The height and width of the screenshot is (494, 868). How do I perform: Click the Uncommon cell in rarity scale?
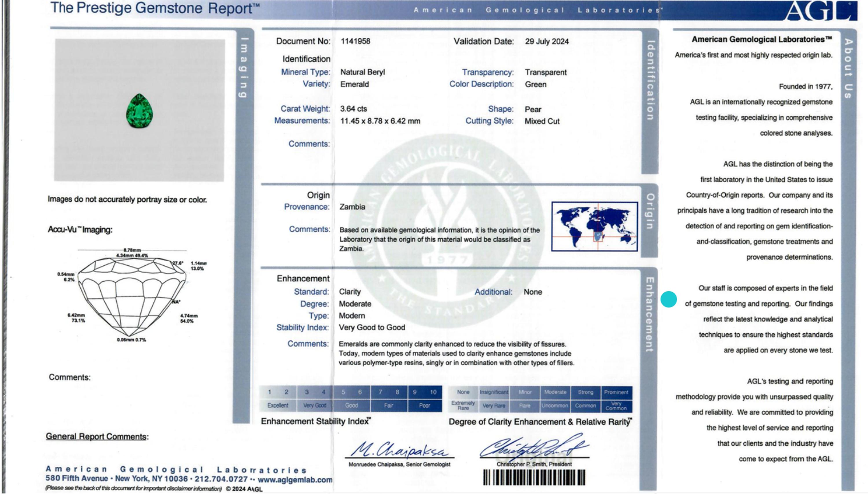click(x=555, y=406)
